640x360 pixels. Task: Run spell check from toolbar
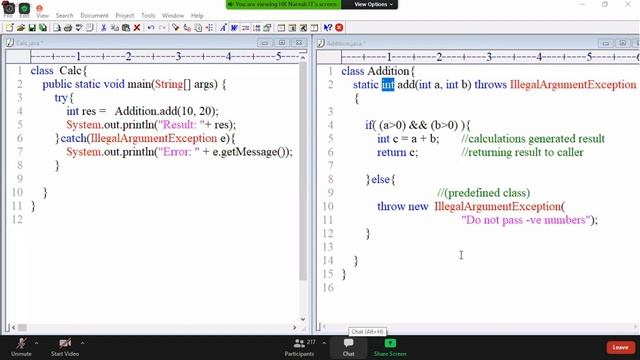(79, 28)
